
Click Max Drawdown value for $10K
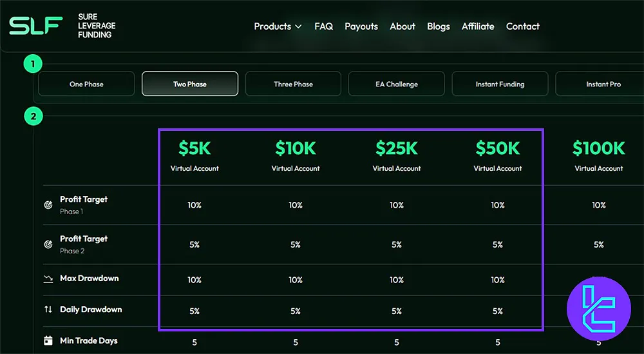[x=296, y=280]
